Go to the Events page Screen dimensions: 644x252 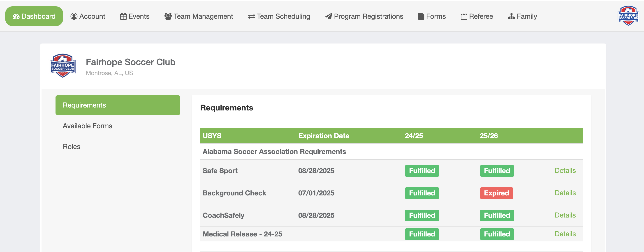coord(135,16)
